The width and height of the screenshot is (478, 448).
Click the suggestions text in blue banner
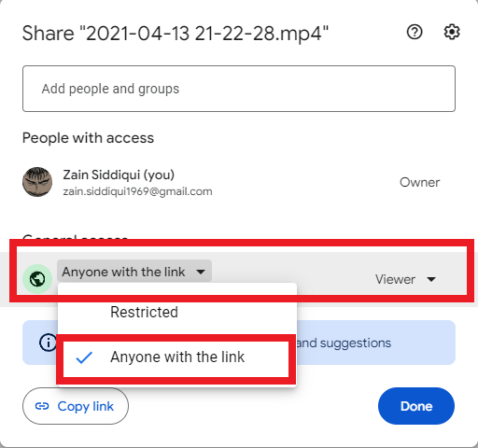pyautogui.click(x=355, y=343)
